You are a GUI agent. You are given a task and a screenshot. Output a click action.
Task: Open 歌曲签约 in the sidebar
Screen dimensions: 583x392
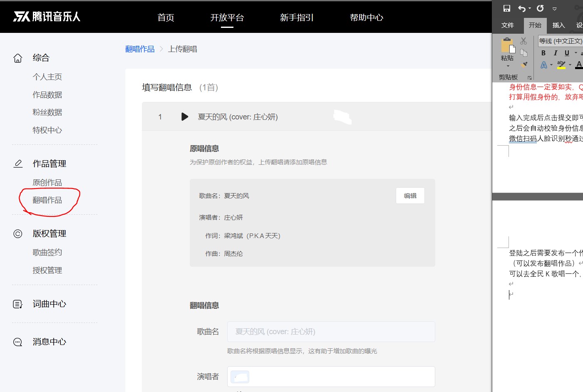click(47, 253)
